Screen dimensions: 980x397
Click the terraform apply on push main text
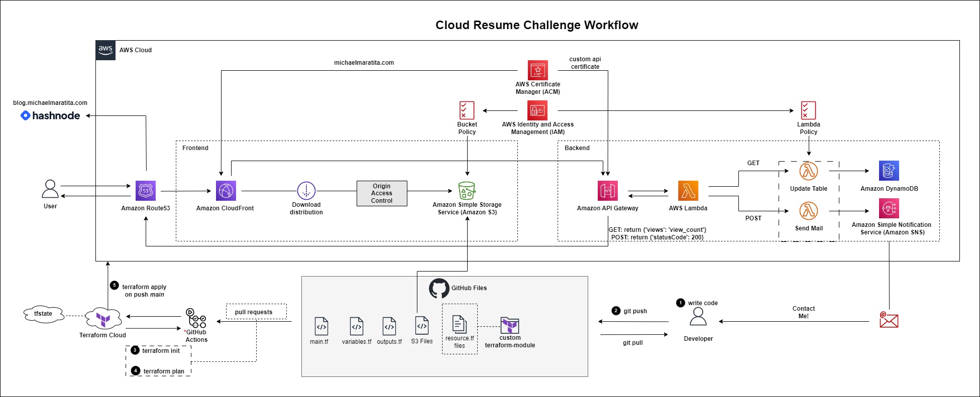(x=144, y=291)
